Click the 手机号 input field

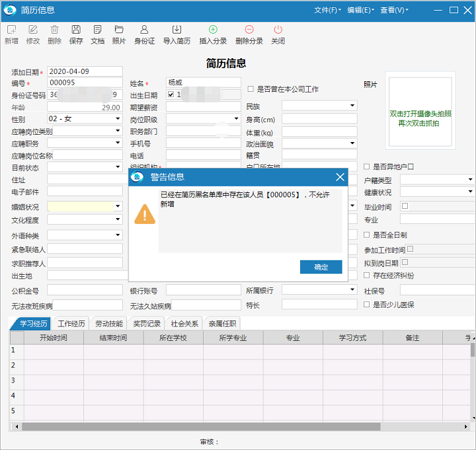[x=204, y=143]
